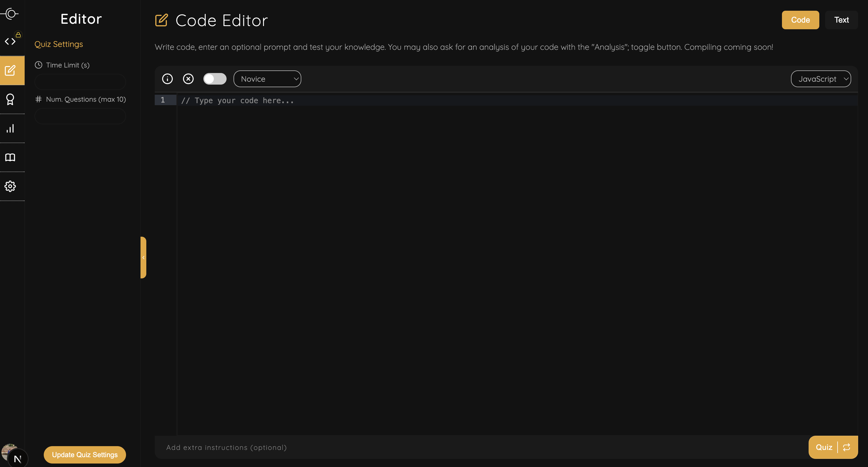Open the bar chart statistics icon

click(x=10, y=128)
